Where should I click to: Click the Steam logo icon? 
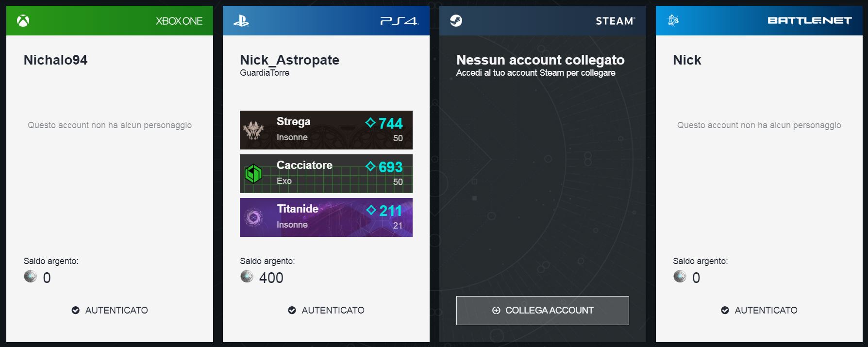pyautogui.click(x=456, y=21)
